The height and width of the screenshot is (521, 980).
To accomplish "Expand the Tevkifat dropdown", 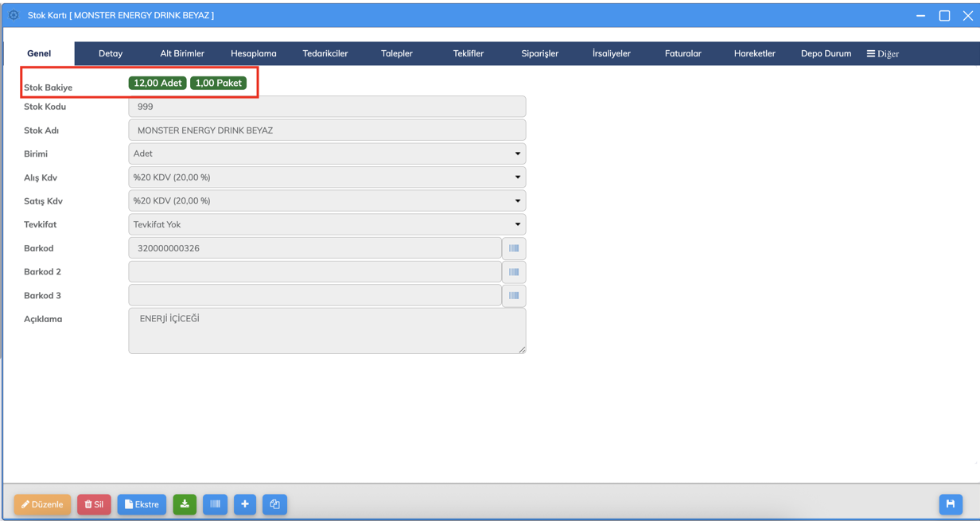I will [x=327, y=224].
